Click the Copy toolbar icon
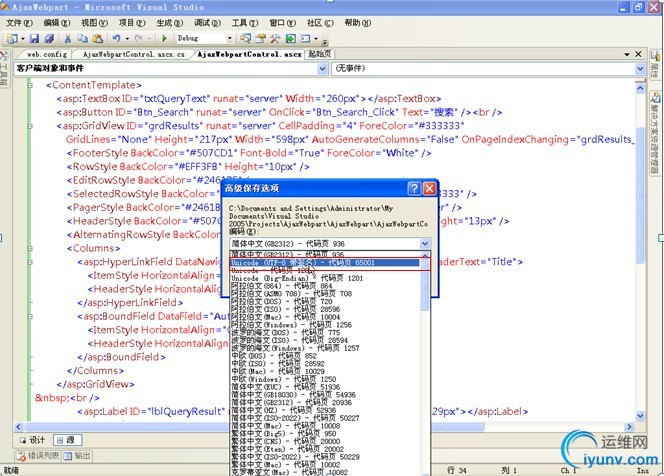This screenshot has height=476, width=664. 83,39
